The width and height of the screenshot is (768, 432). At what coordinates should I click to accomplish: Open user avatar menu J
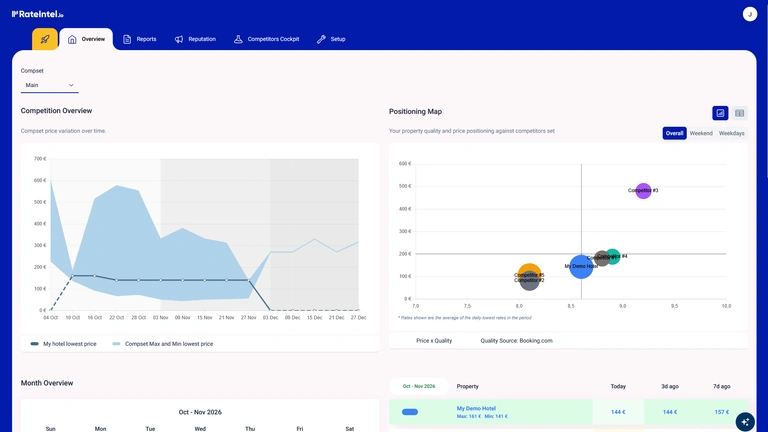click(749, 14)
